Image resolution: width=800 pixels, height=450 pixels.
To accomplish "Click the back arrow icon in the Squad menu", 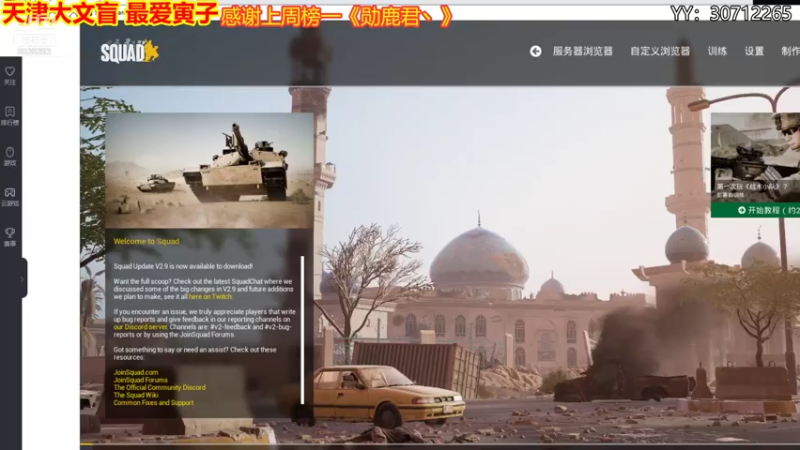I will point(535,51).
